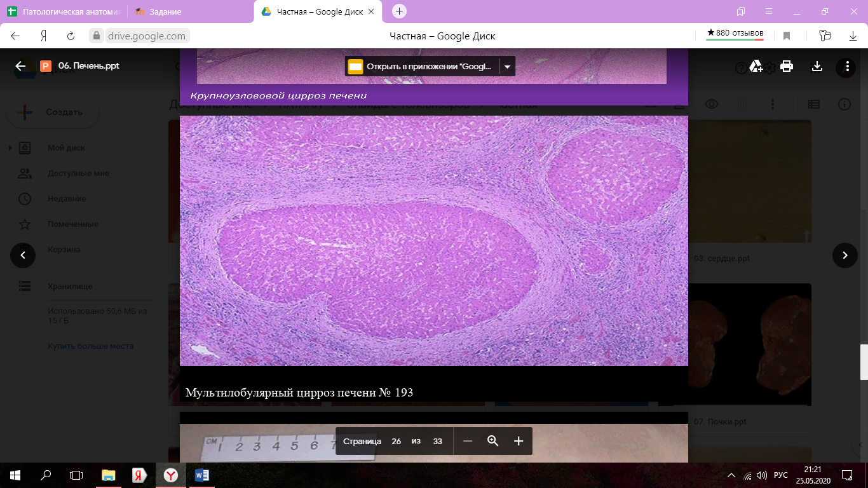The width and height of the screenshot is (868, 488).
Task: Switch input language РУС indicator
Action: [781, 475]
